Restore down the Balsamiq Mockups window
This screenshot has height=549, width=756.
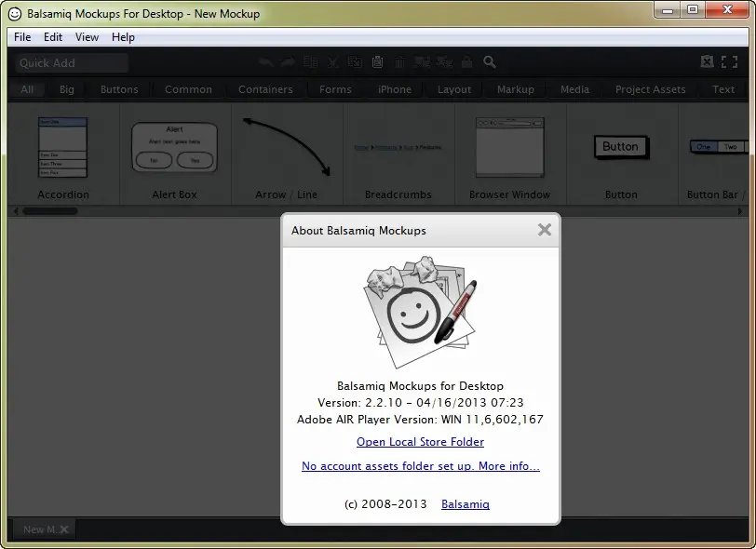tap(693, 9)
